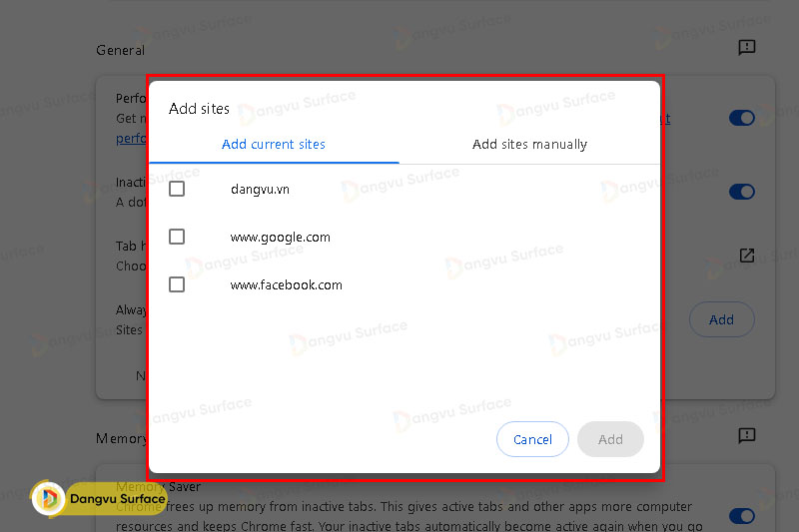Open the external link icon on Tab hover row
Viewport: 799px width, 532px height.
(746, 256)
